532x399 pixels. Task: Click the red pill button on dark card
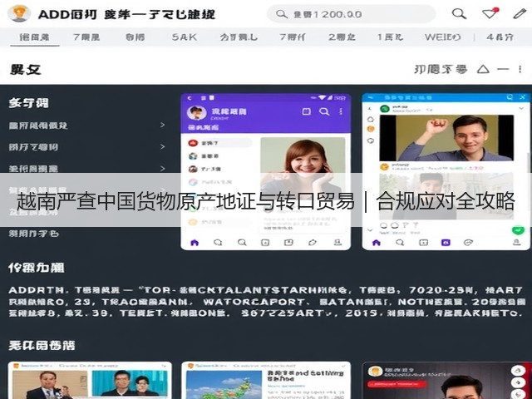pos(397,384)
